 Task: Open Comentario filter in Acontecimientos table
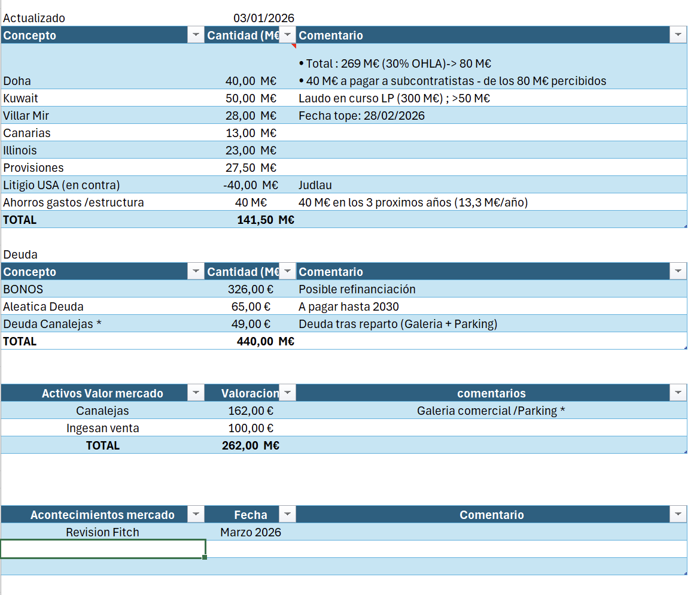(x=678, y=515)
